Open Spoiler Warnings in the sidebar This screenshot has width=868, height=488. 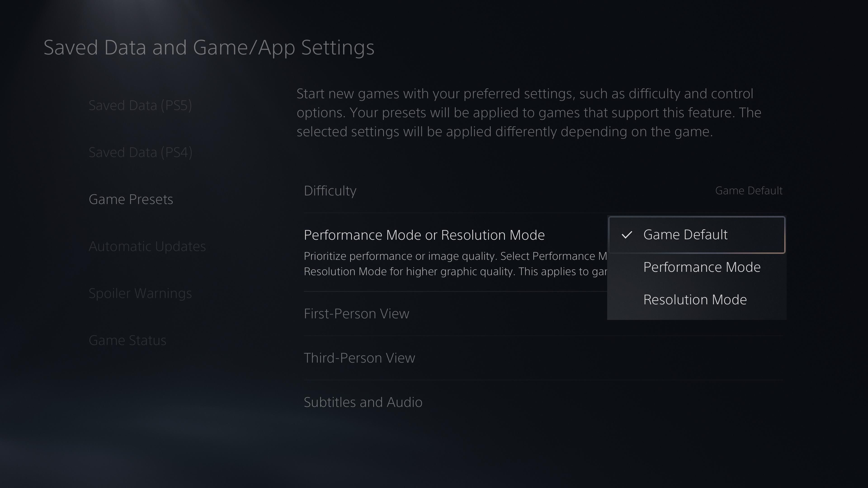[140, 293]
